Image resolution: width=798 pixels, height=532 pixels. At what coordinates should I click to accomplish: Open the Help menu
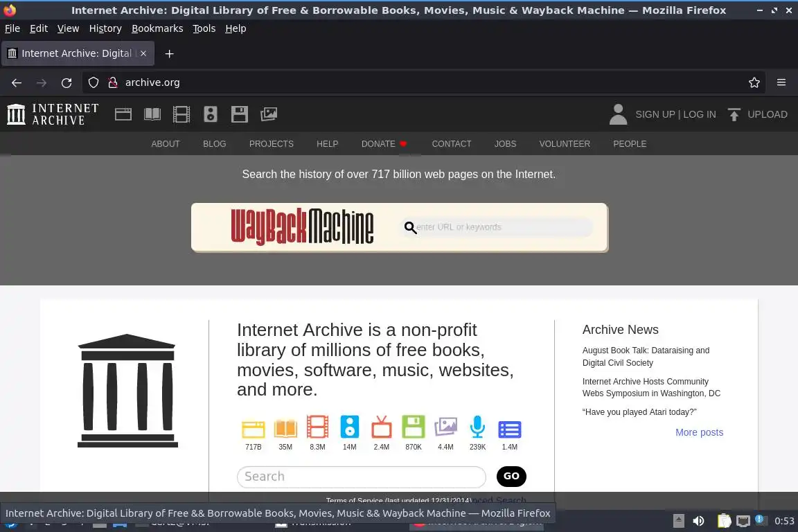point(236,28)
